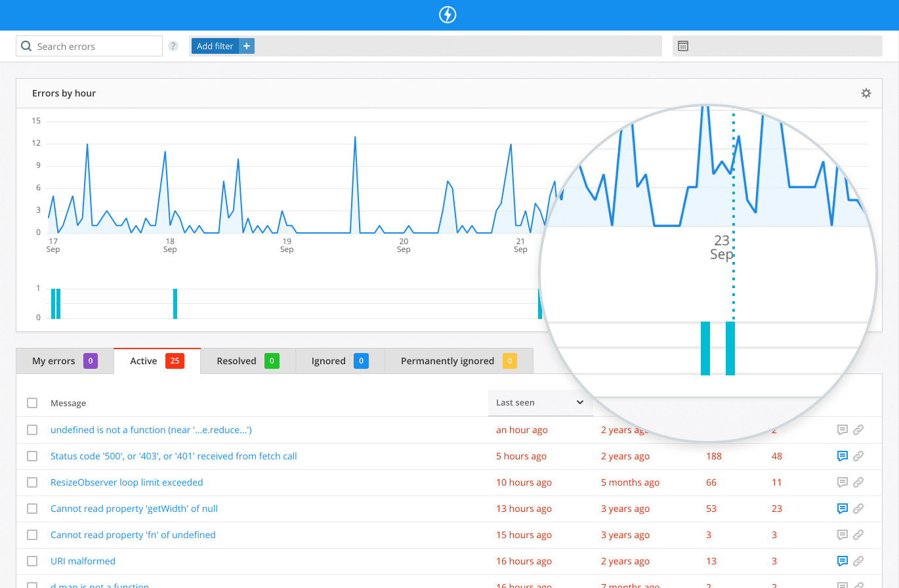899x588 pixels.
Task: Select the 'undefined is not a function' row checkbox
Action: point(32,430)
